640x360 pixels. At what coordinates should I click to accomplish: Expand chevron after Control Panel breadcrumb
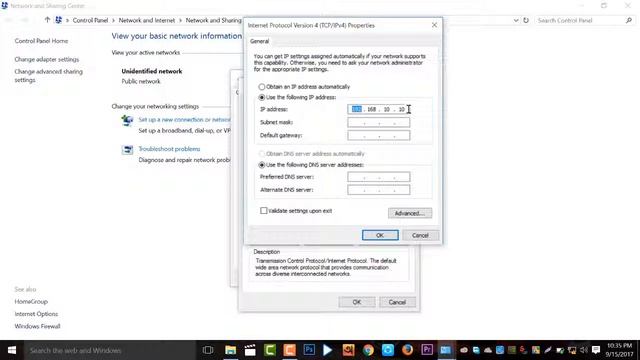pos(113,20)
